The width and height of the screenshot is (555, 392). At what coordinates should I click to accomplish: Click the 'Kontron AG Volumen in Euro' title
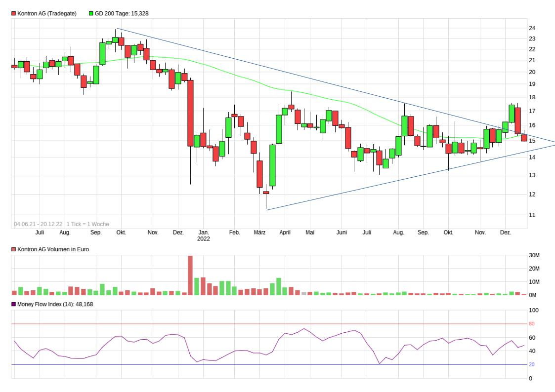53,250
